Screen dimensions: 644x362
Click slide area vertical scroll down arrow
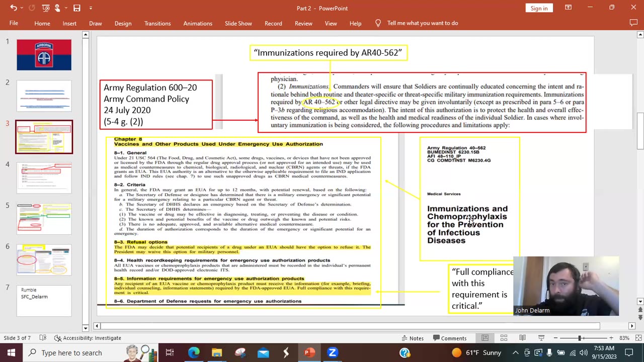pos(640,302)
